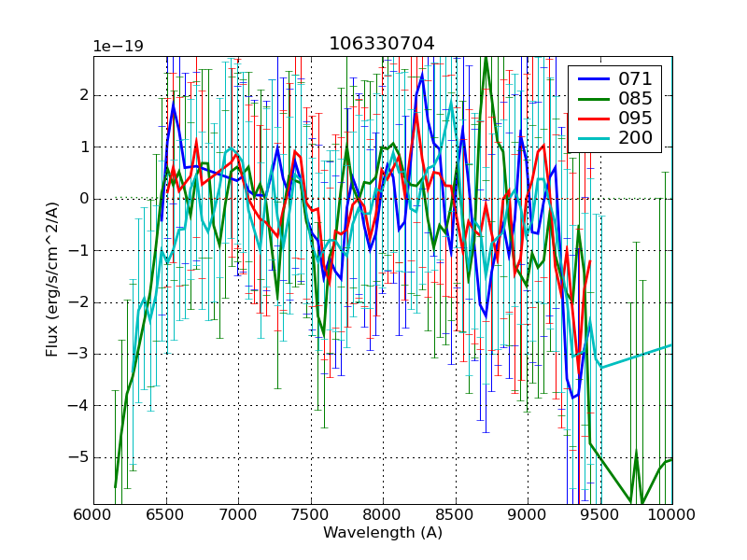Viewport: 747px width, 560px height.
Task: Click the 7500 x-axis tick label
Action: click(310, 514)
